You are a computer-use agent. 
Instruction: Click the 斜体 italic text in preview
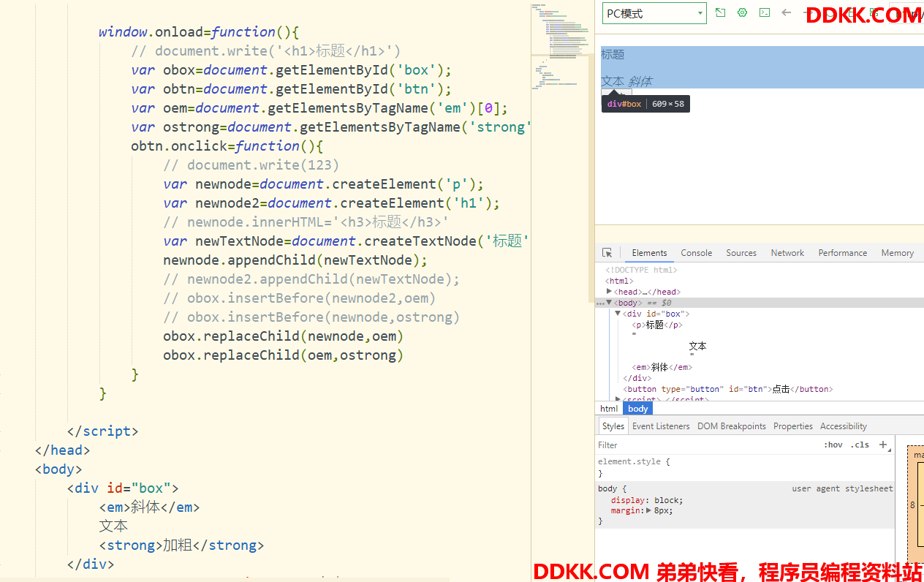pyautogui.click(x=640, y=81)
